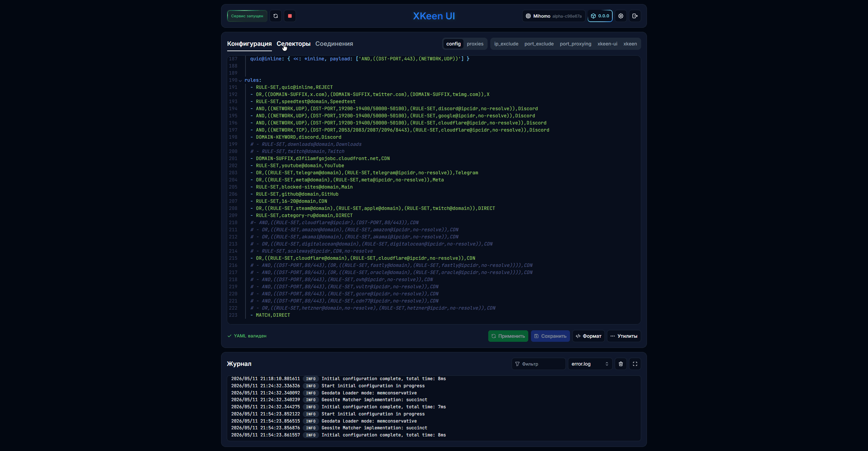The width and height of the screenshot is (868, 451).
Task: Open the error.log file dropdown
Action: point(590,364)
